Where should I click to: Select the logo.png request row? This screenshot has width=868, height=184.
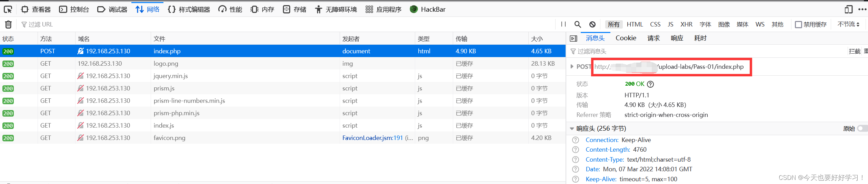point(283,63)
